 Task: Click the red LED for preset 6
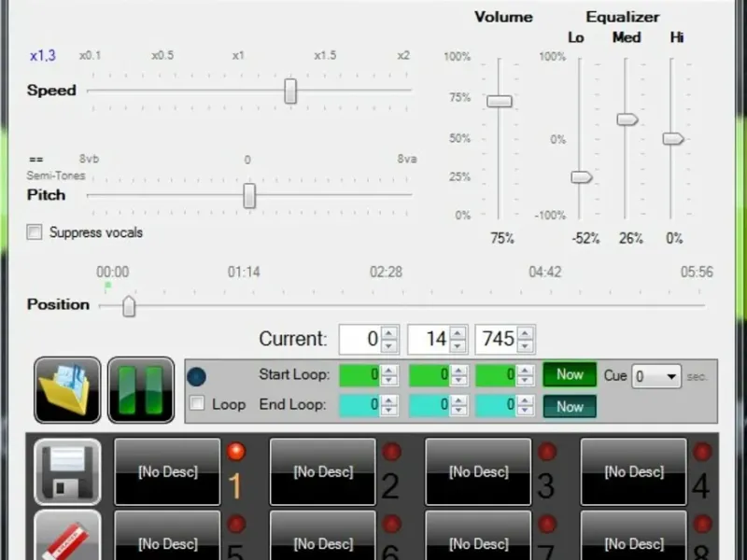(391, 524)
